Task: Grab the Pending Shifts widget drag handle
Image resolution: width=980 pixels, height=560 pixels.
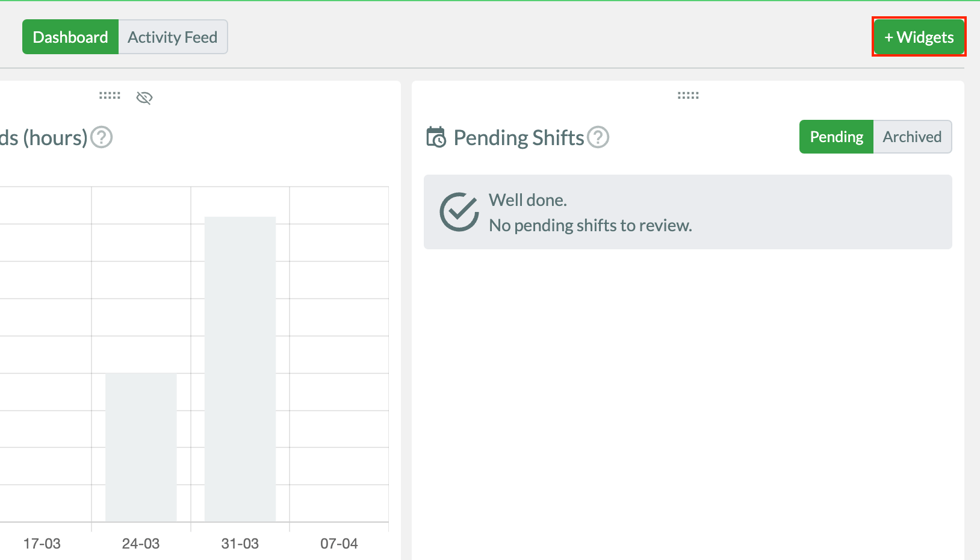Action: [688, 96]
